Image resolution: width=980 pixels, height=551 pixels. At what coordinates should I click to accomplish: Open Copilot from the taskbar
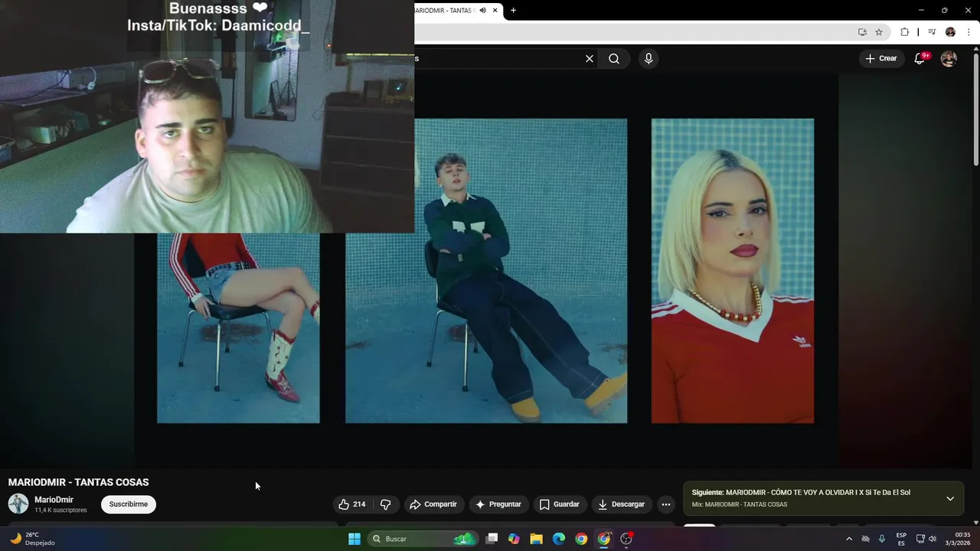514,539
